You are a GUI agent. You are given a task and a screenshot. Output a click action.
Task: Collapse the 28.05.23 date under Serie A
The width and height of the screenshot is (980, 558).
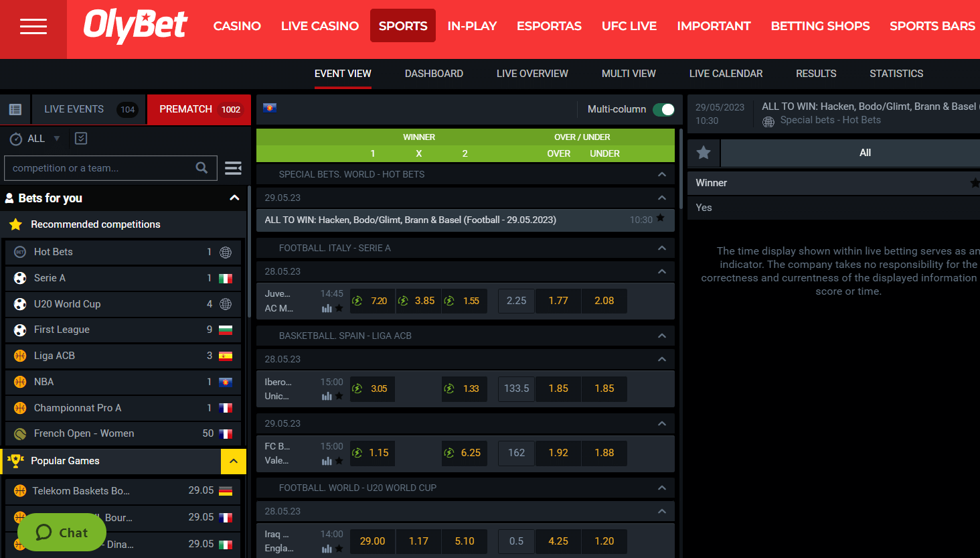click(x=662, y=271)
